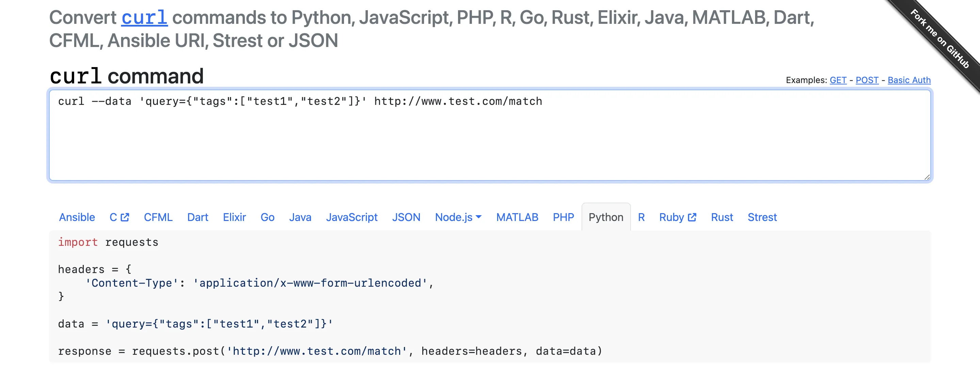
Task: Select the Dart output tab
Action: (x=197, y=217)
